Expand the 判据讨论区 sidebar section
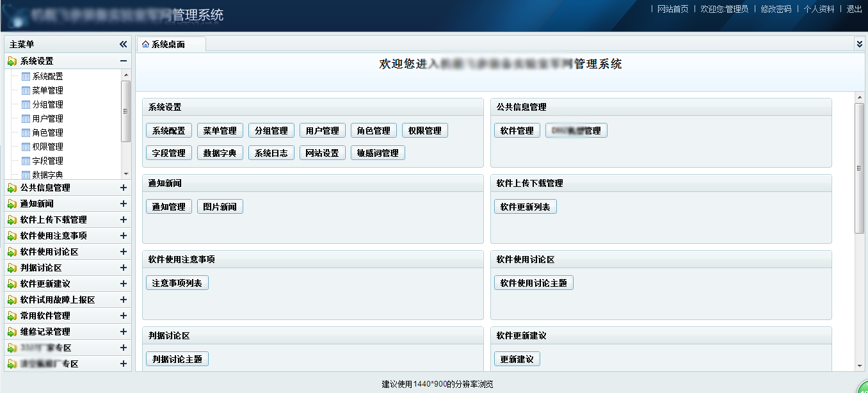 (x=124, y=268)
